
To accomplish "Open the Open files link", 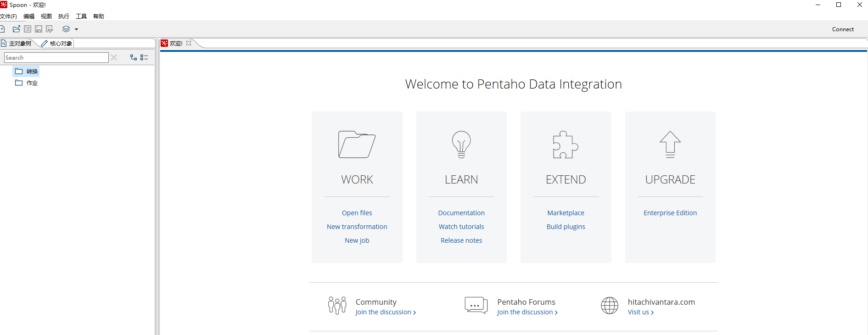I will click(x=357, y=213).
